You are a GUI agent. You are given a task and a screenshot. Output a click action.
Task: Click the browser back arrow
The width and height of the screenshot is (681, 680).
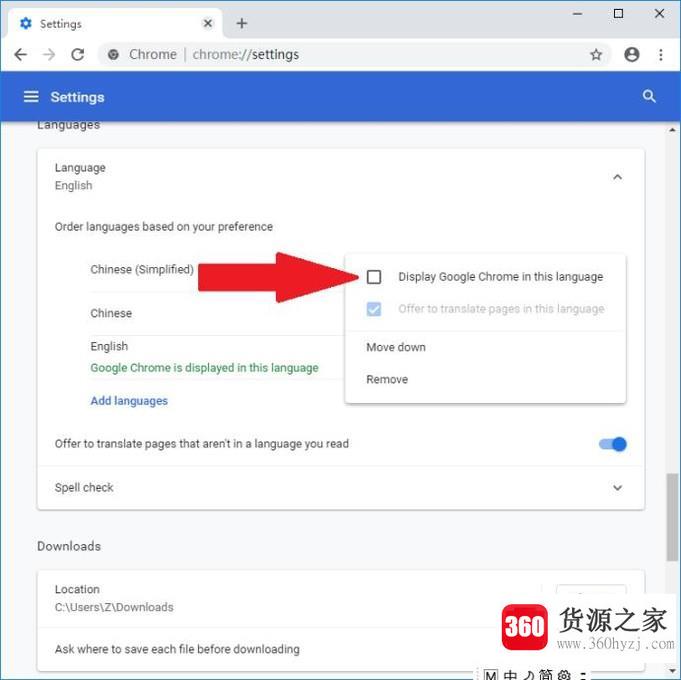click(x=20, y=55)
